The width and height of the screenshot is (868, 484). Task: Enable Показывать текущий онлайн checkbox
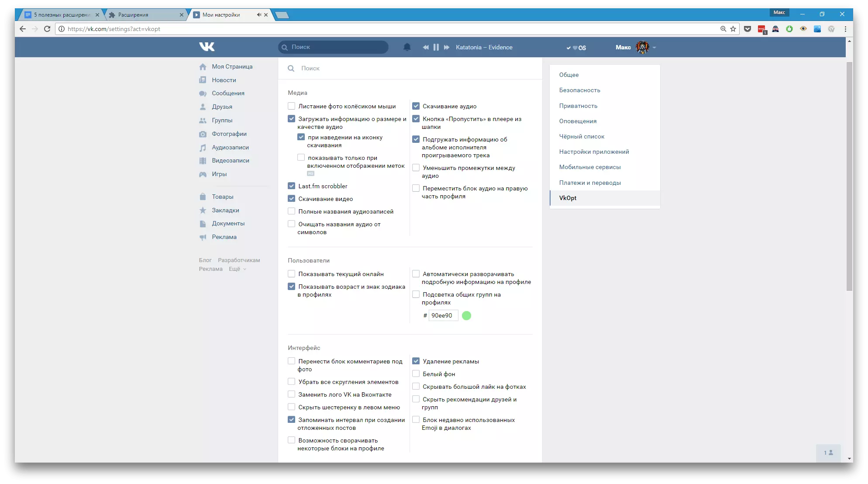click(291, 274)
